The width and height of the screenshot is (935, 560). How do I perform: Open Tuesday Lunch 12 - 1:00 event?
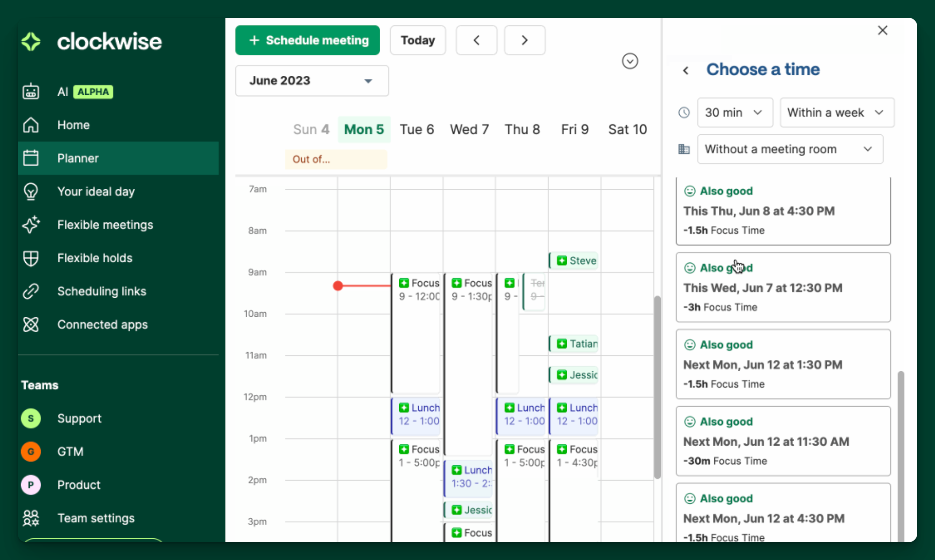(x=416, y=416)
